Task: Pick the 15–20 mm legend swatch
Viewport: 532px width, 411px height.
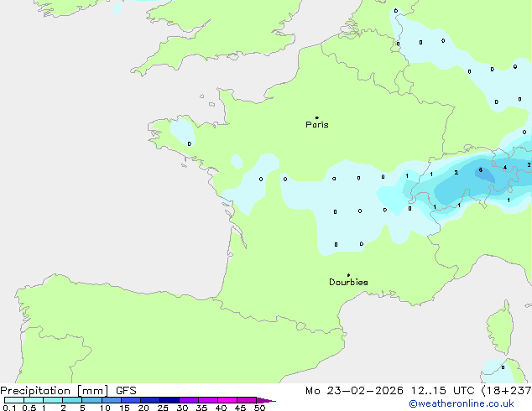Action: coord(131,400)
